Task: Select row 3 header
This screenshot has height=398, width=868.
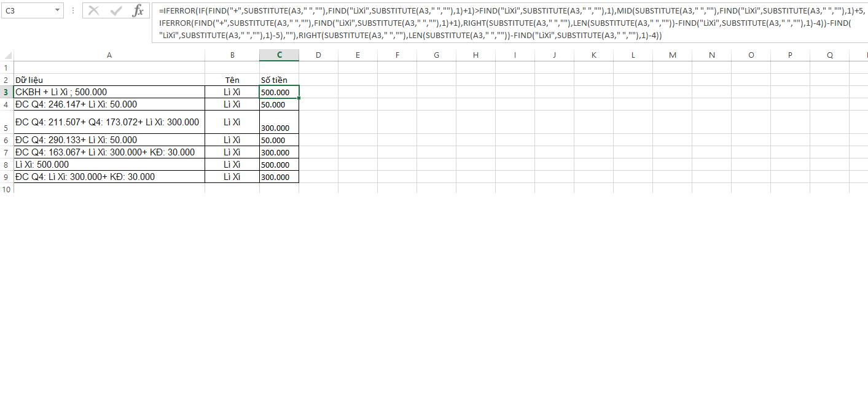Action: [7, 92]
